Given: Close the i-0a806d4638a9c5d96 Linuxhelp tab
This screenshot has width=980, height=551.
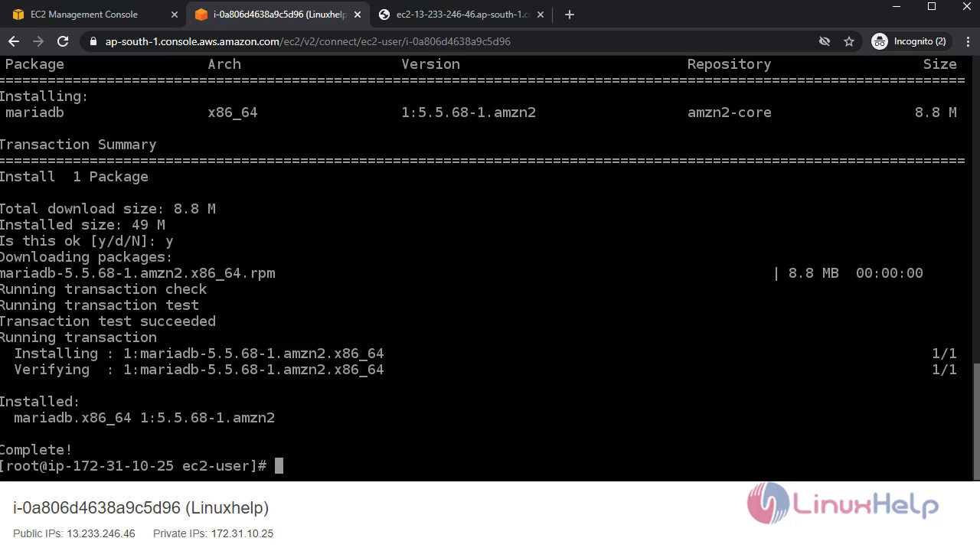Looking at the screenshot, I should coord(358,15).
